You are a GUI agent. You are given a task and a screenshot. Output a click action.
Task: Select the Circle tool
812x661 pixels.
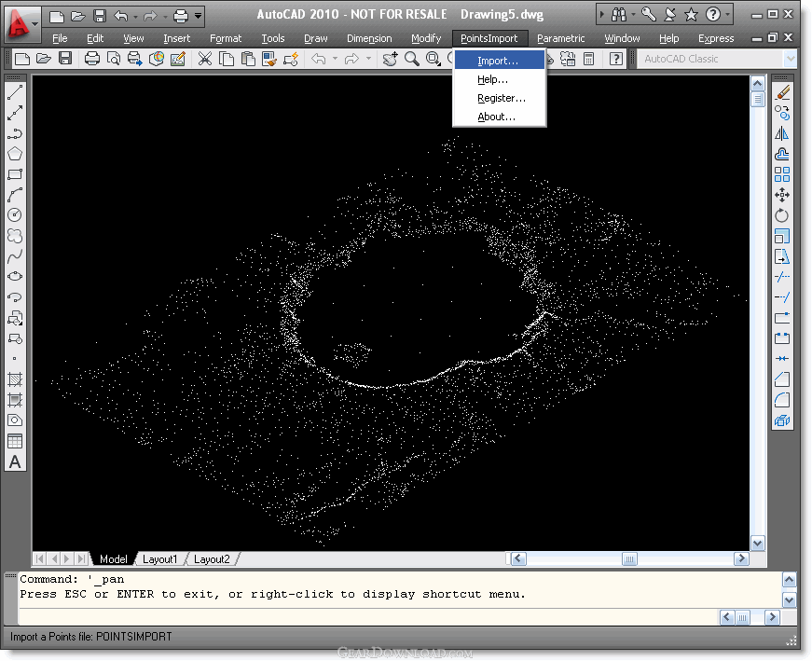(15, 215)
